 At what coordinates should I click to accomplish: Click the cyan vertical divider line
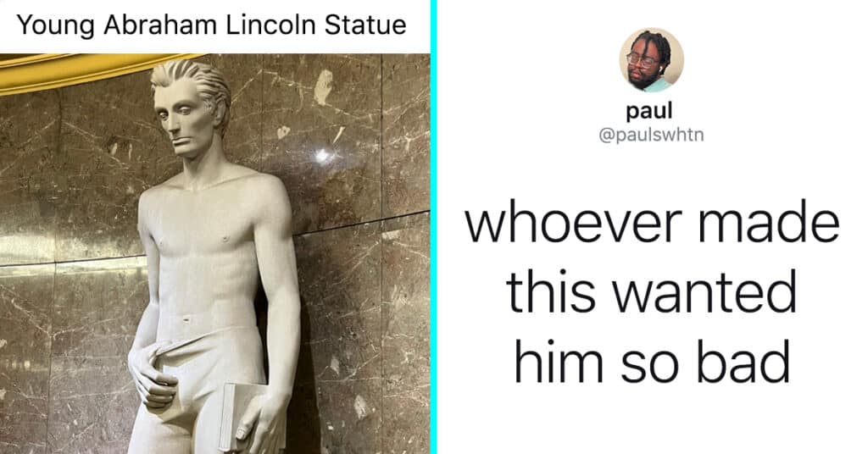434,227
